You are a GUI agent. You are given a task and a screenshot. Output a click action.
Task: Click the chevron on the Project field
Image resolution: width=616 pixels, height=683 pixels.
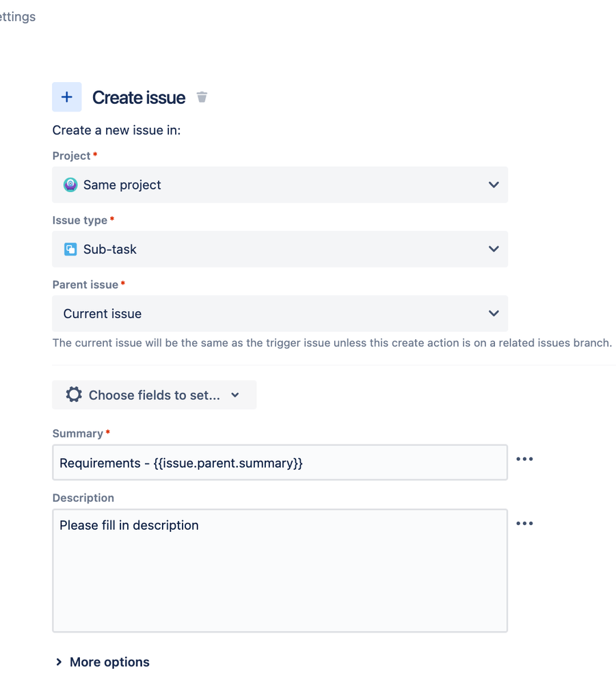click(x=494, y=185)
